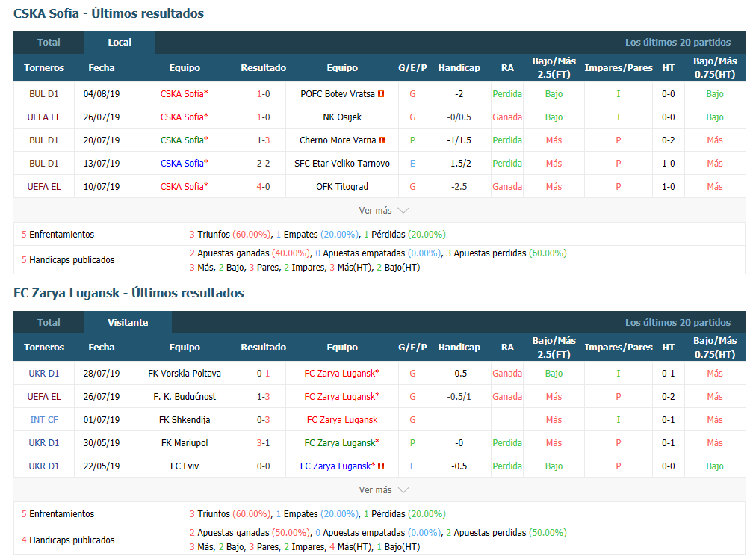This screenshot has height=559, width=756.
Task: Open the NK Osijek team link
Action: (x=342, y=117)
